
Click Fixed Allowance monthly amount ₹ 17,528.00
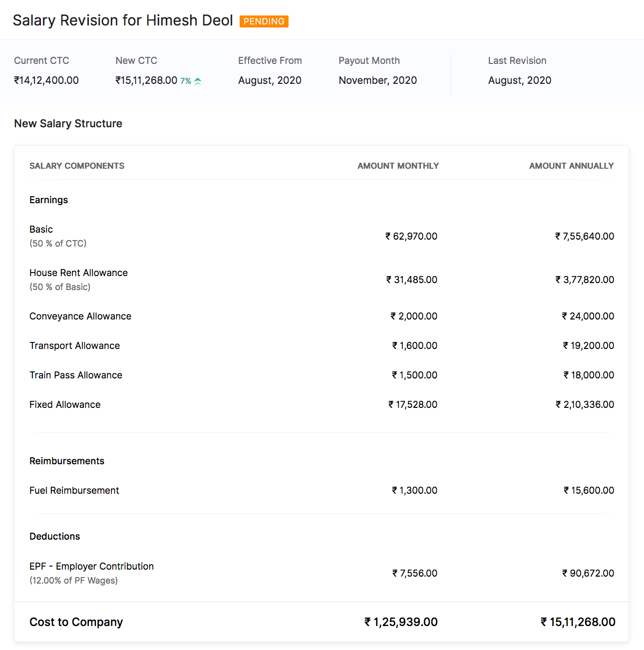click(x=413, y=404)
